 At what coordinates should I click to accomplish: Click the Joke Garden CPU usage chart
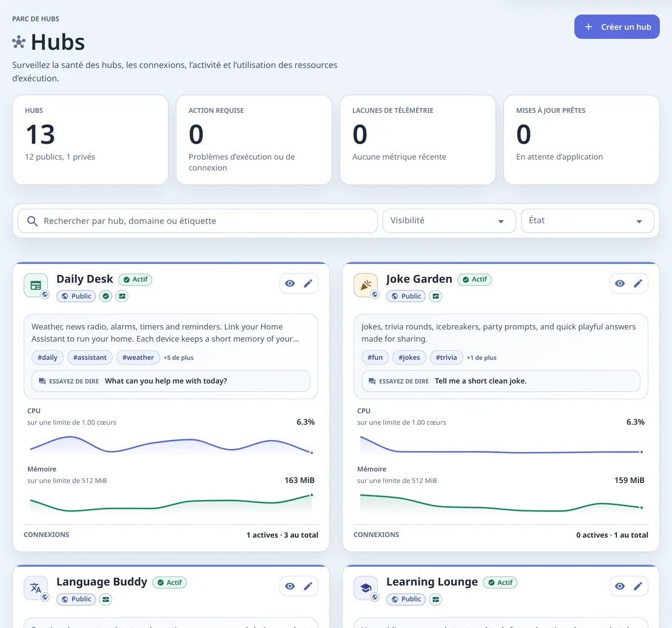click(500, 445)
